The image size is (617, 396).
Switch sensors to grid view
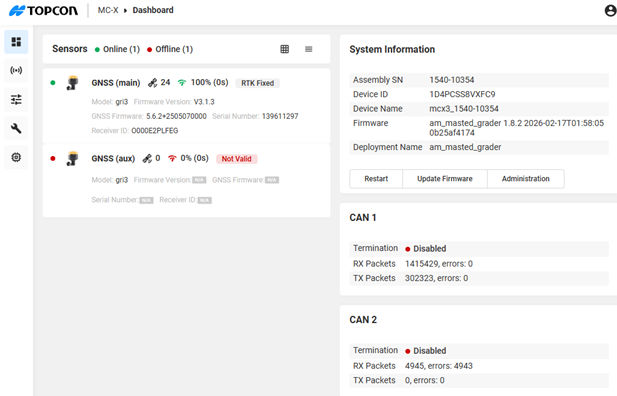[x=284, y=49]
